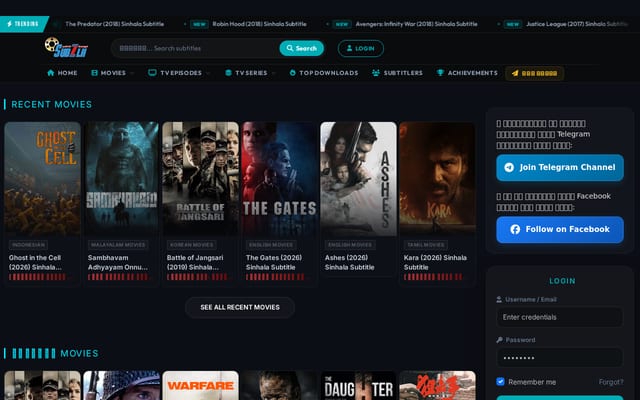Image resolution: width=640 pixels, height=400 pixels.
Task: Focus the Search subtitles input field
Action: 196,48
